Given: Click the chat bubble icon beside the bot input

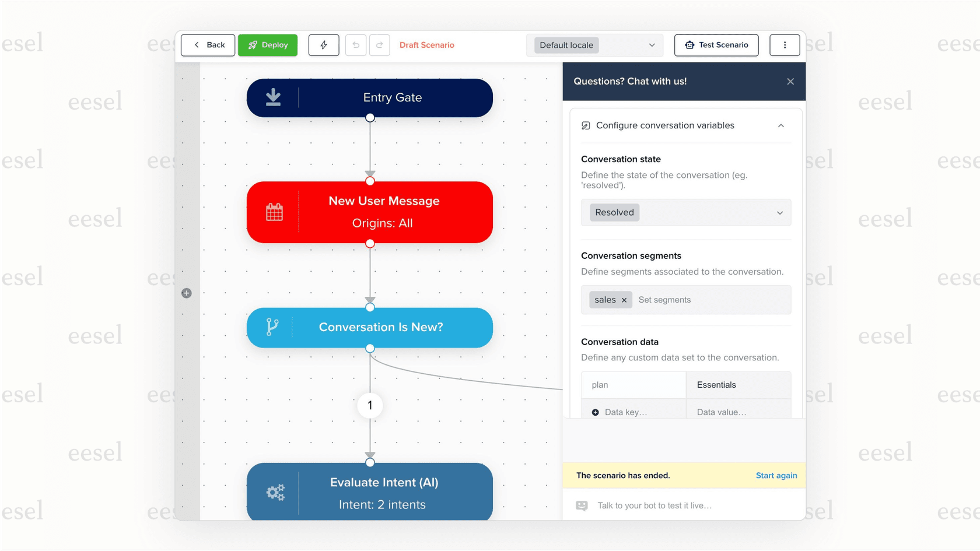Looking at the screenshot, I should pyautogui.click(x=581, y=505).
